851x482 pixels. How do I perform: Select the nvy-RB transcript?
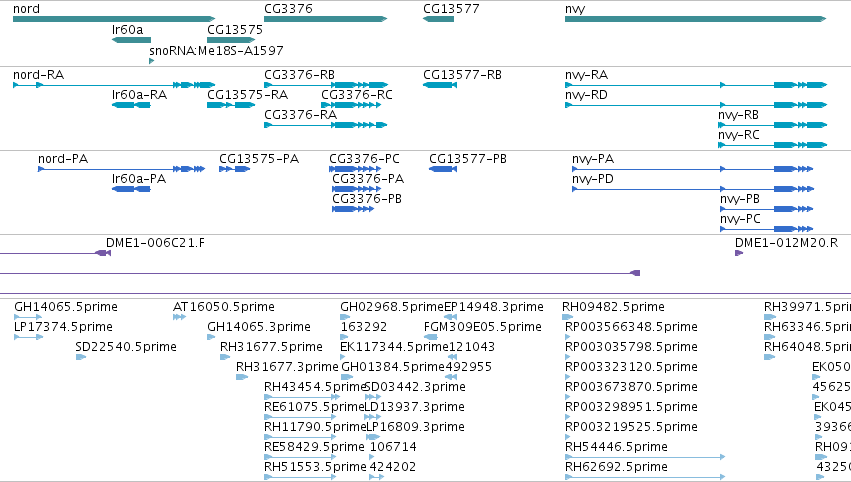772,125
